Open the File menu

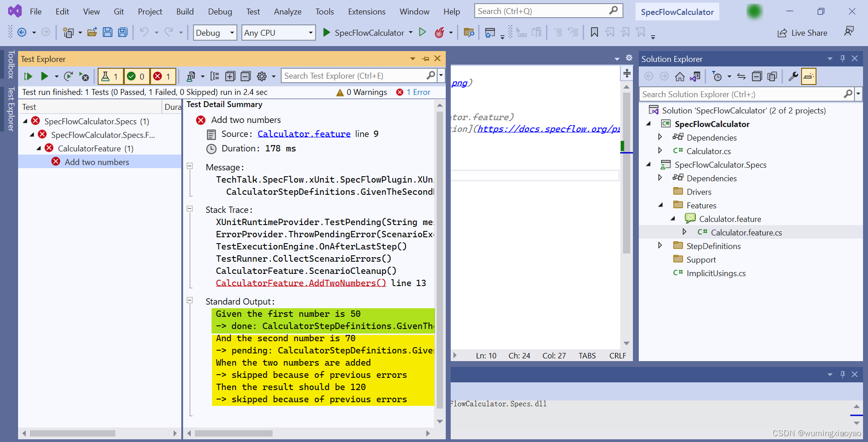36,12
